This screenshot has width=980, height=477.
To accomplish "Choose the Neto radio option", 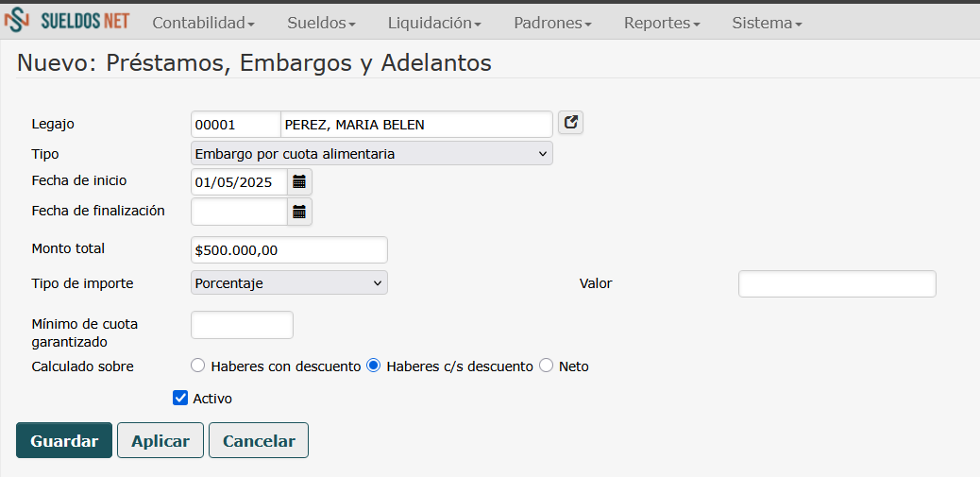I will click(546, 366).
